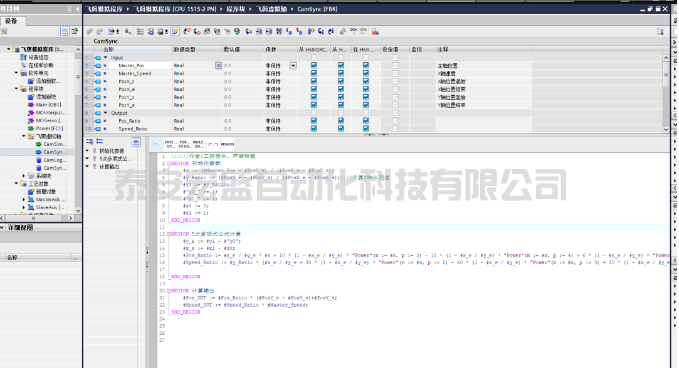
Task: Click the Main [OB1] block icon
Action: pos(31,105)
